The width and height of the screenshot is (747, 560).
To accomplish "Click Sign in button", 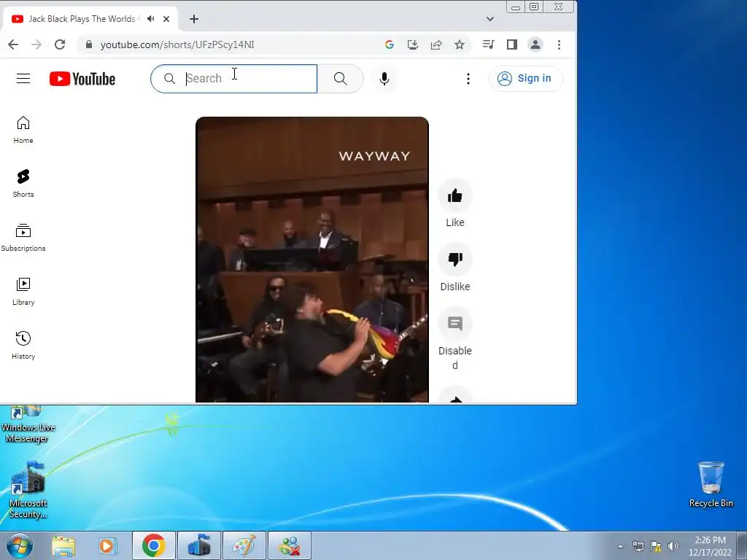I will 525,79.
